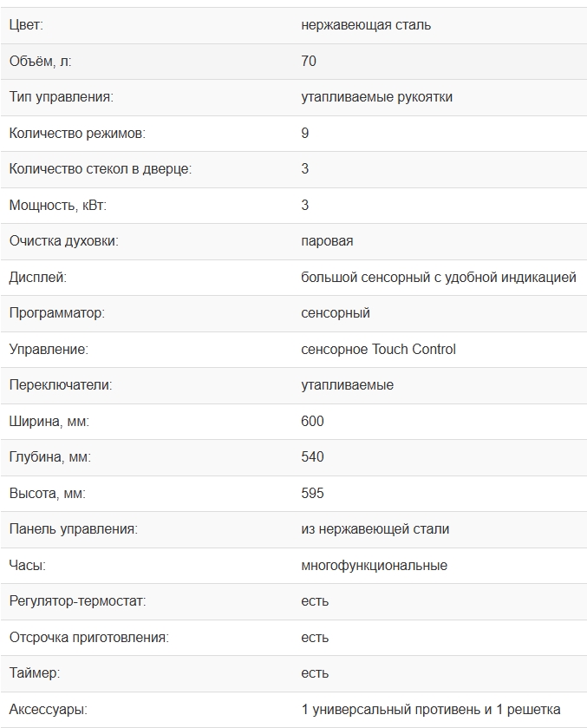Image resolution: width=587 pixels, height=728 pixels.
Task: Click the 'Цвет:' row label
Action: click(x=26, y=25)
